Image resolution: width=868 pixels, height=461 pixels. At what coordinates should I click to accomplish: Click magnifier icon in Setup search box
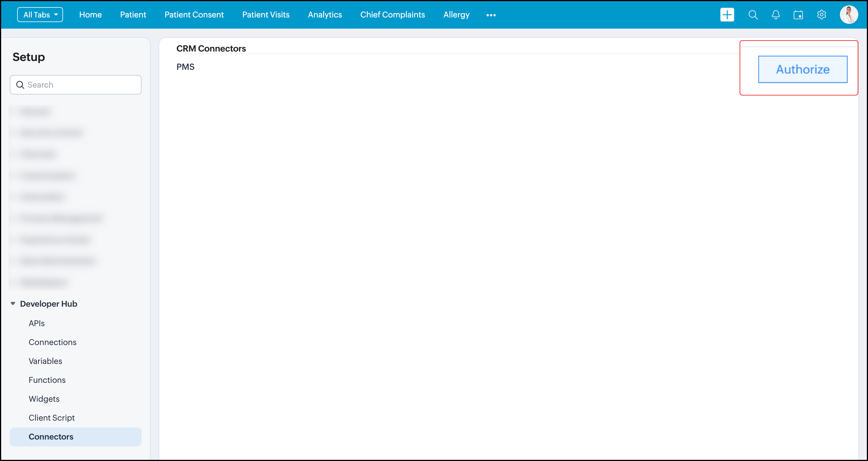20,85
